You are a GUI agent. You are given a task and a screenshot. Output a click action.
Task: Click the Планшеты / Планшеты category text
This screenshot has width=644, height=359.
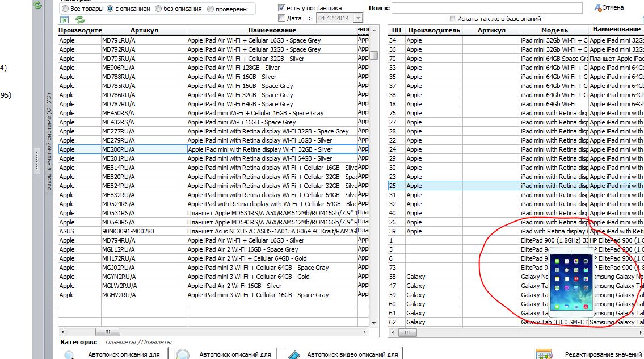(x=138, y=342)
